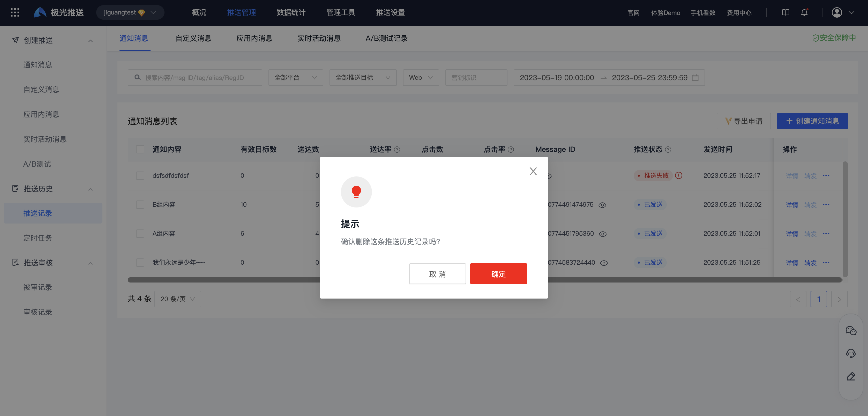Click the 送达率 help icon

[397, 149]
